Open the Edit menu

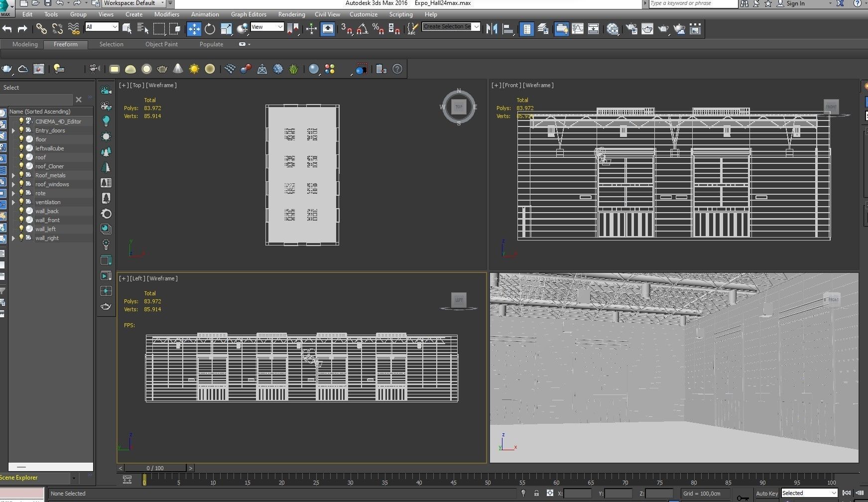click(x=27, y=14)
